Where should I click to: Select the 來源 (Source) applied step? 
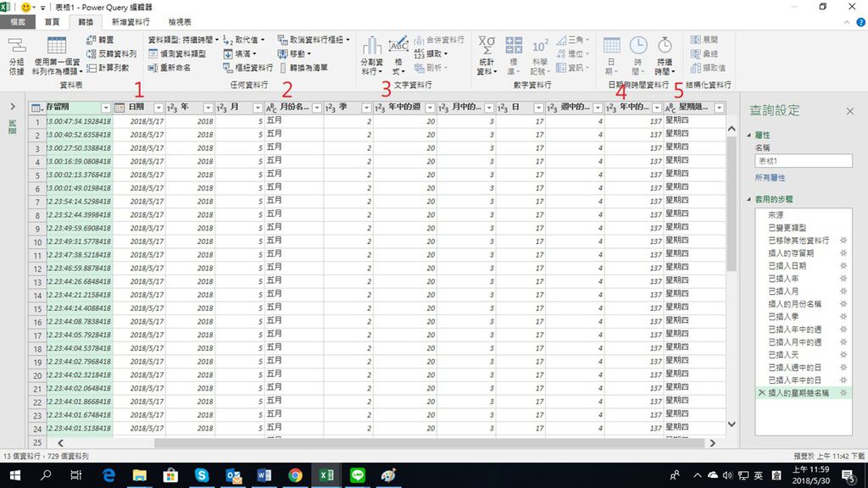(776, 214)
